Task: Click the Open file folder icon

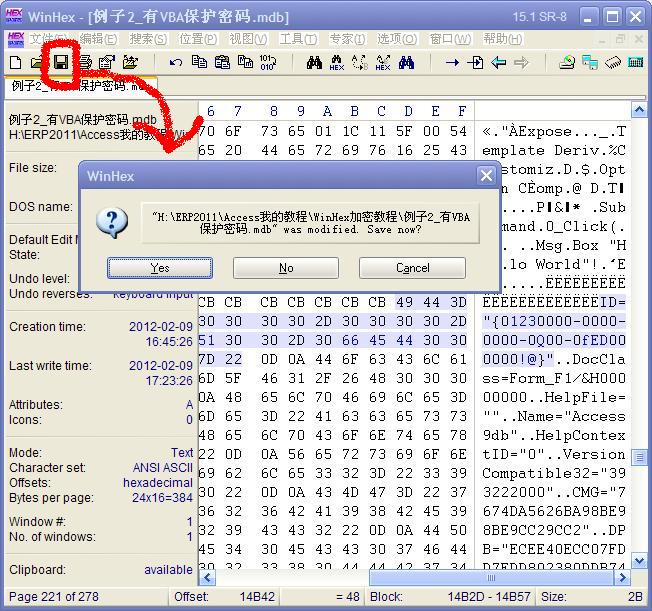Action: click(37, 63)
